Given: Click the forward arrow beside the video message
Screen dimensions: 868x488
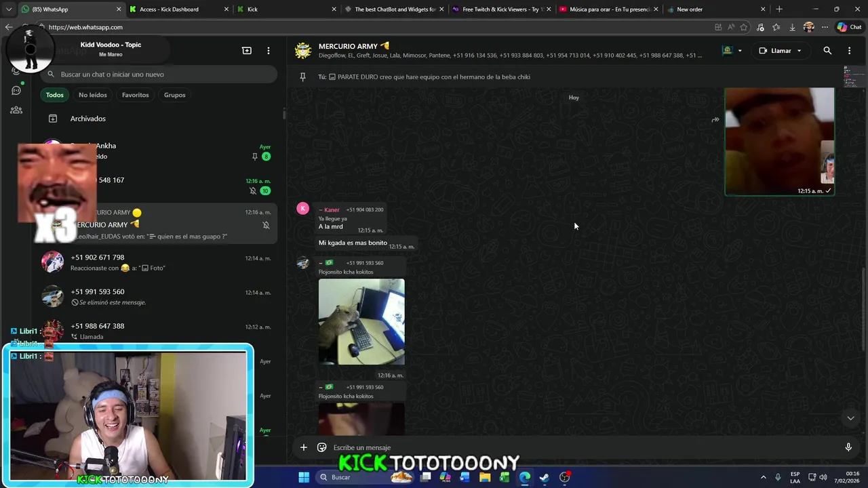Looking at the screenshot, I should (x=715, y=120).
